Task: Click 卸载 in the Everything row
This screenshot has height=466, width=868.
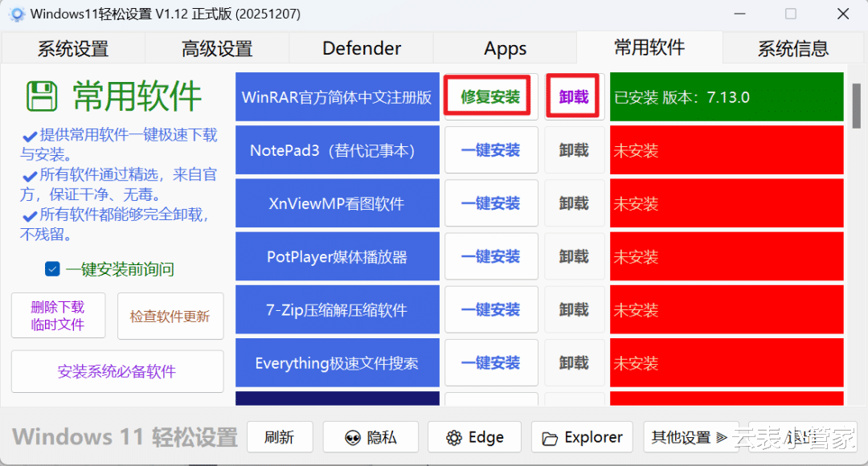Action: pos(574,362)
